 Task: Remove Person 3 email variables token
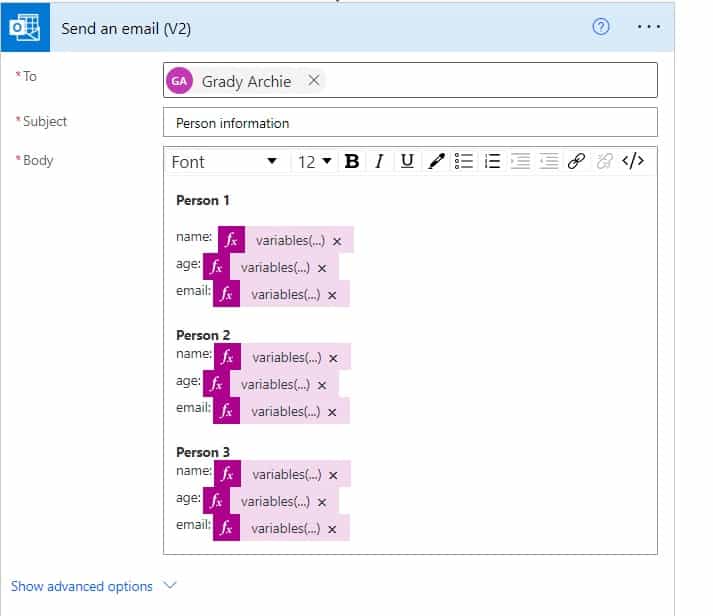tap(332, 529)
